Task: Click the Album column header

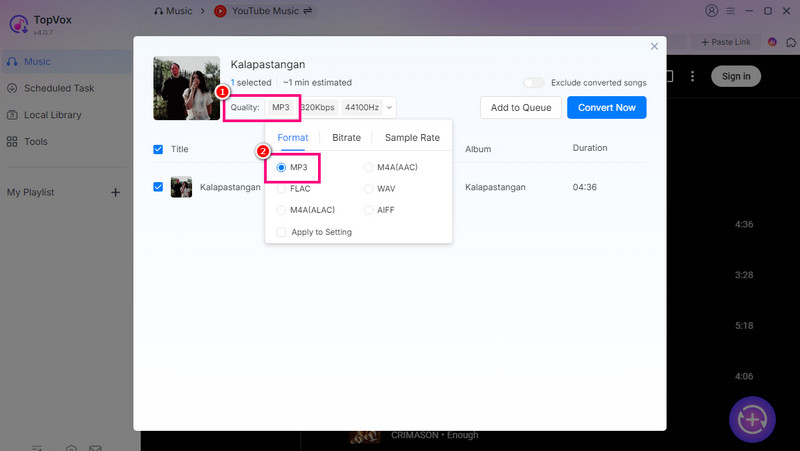Action: point(478,149)
